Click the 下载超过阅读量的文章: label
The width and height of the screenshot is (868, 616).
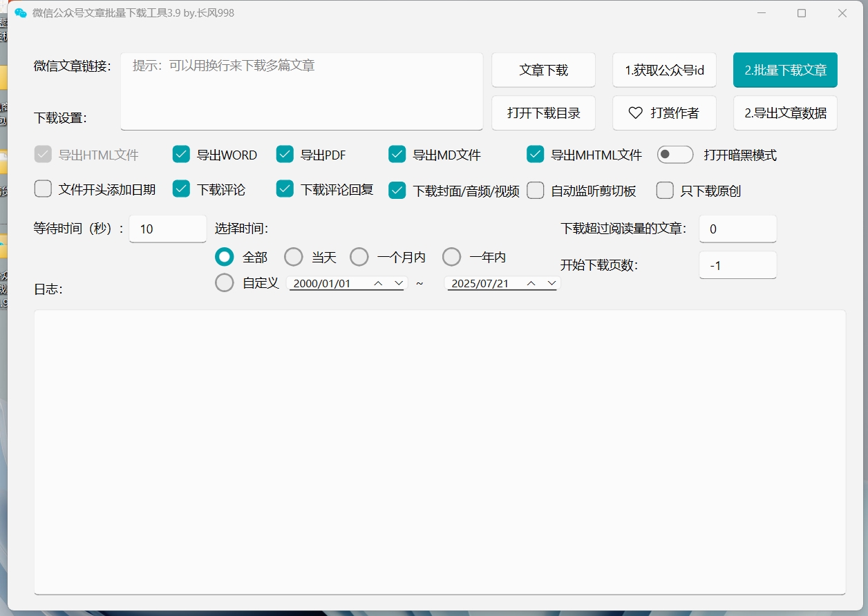(x=623, y=229)
